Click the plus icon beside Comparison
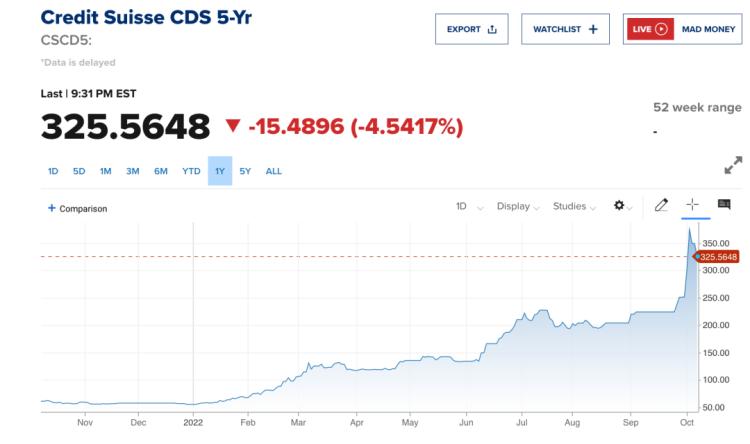 coord(52,208)
